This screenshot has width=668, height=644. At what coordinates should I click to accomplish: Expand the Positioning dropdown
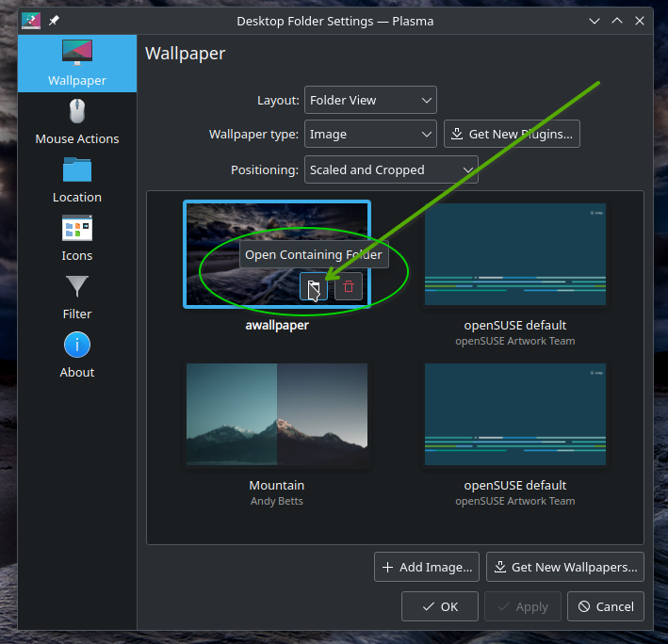pos(391,170)
